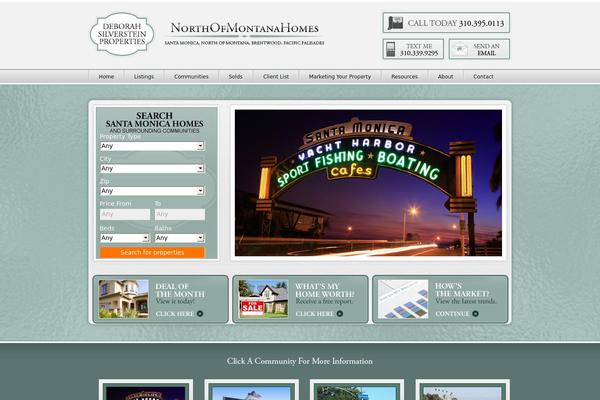Click the Deborah Silverstein Properties logo
Viewport: 600px width, 400px height.
point(122,34)
